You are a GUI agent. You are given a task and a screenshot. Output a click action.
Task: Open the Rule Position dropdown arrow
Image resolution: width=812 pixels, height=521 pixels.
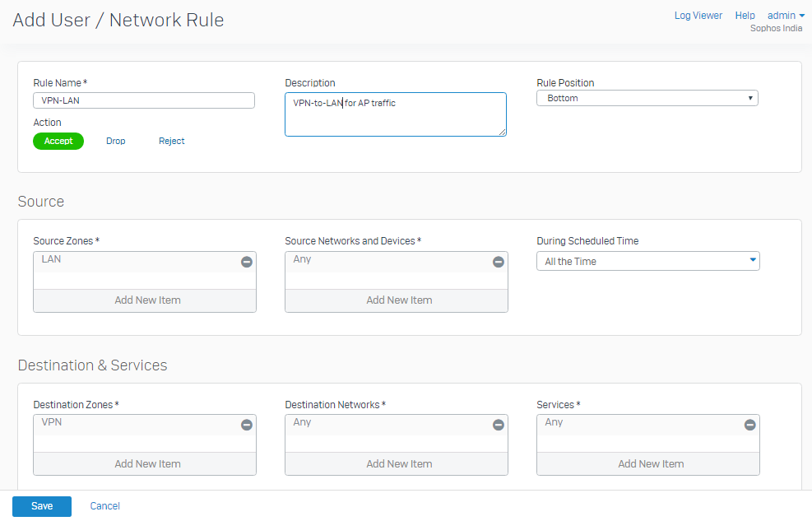click(x=750, y=97)
